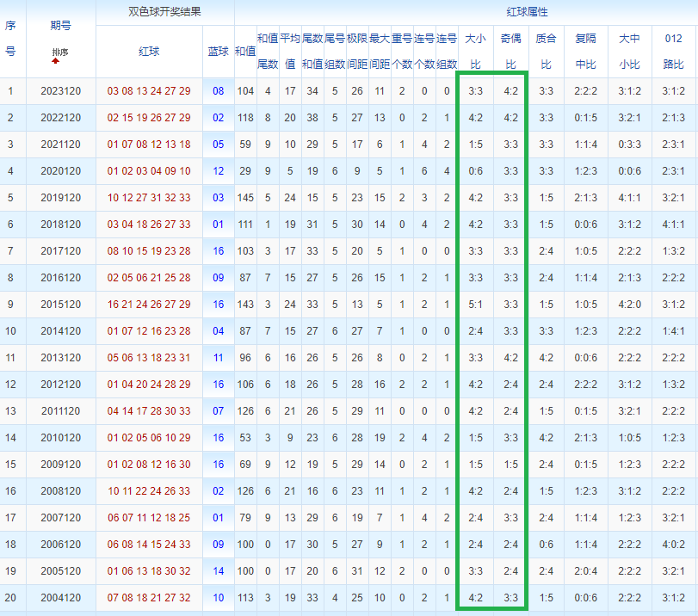Select the 大小比 column header

pyautogui.click(x=475, y=51)
